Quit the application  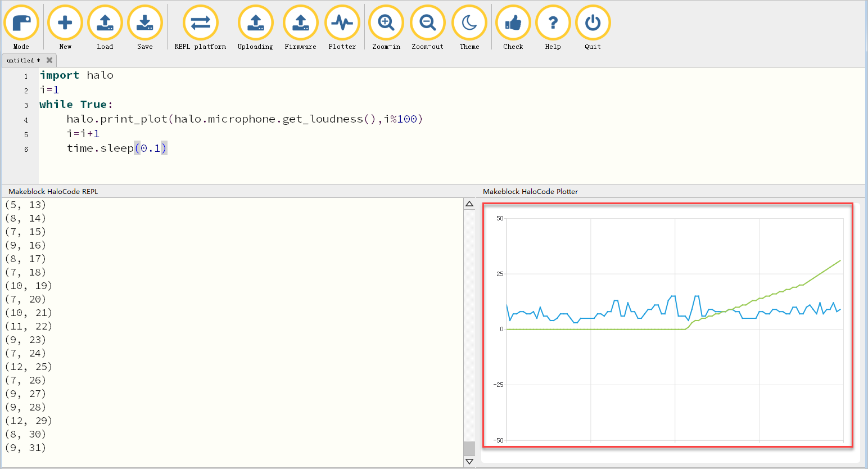point(593,23)
